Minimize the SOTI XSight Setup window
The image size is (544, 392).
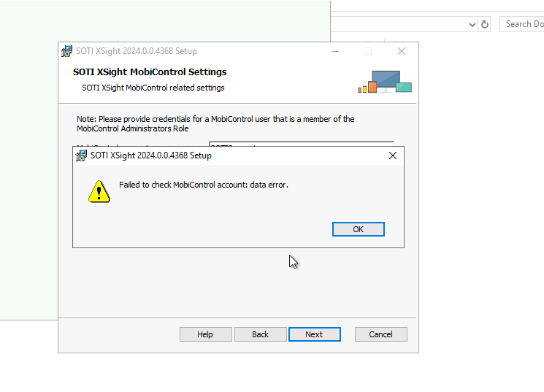(334, 51)
